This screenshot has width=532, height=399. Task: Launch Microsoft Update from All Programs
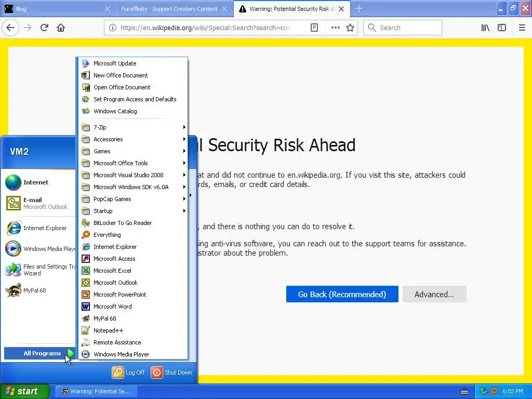[x=133, y=63]
